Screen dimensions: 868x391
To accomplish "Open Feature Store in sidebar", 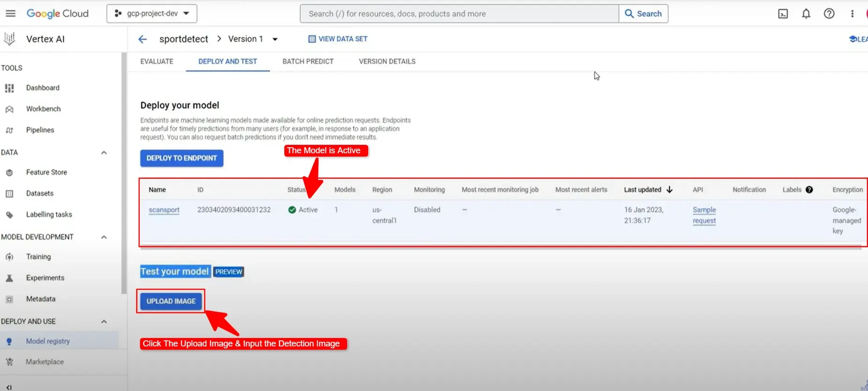I will coord(46,172).
